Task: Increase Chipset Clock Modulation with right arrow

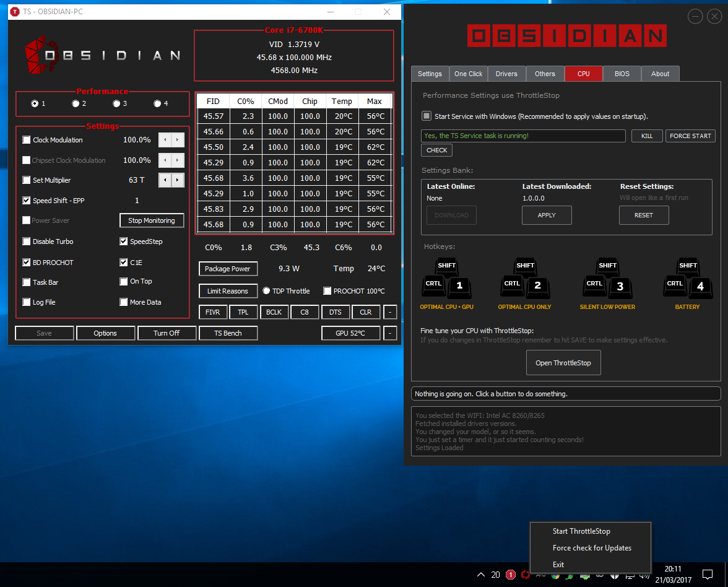Action: [177, 160]
